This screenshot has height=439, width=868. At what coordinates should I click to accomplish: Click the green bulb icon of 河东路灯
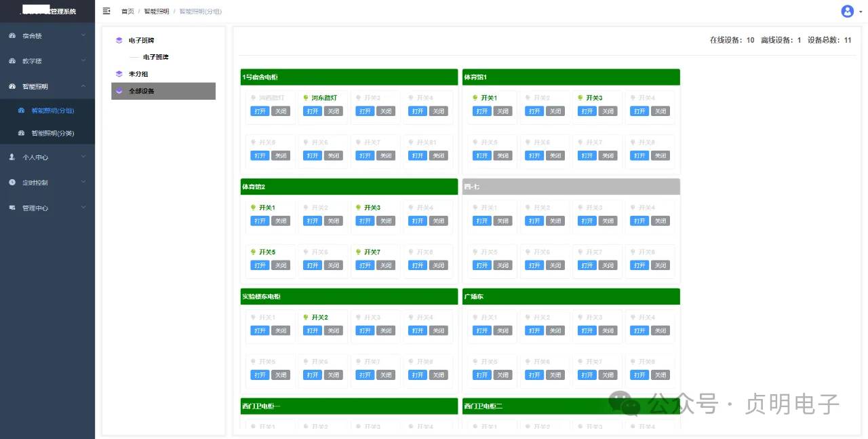coord(306,98)
